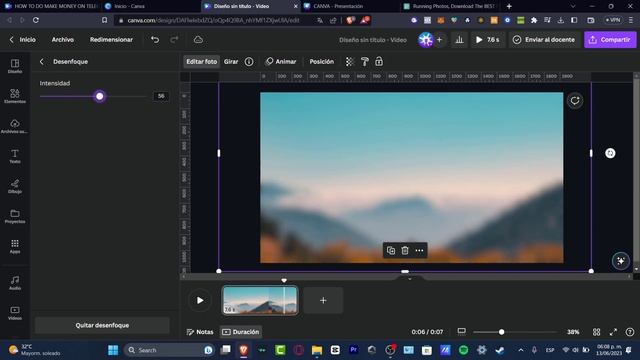Open the Archivo menu
Screen dimensions: 640x360
[62, 40]
